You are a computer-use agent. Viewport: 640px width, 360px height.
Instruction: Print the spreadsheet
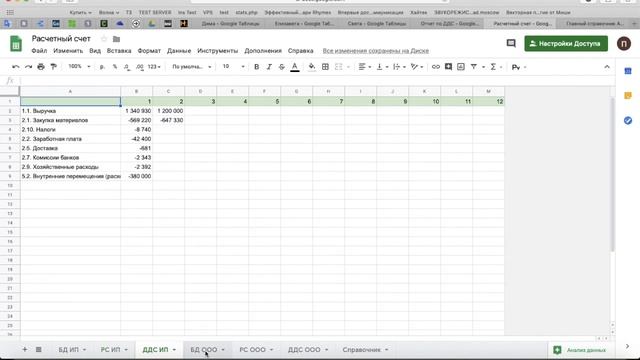[x=41, y=67]
